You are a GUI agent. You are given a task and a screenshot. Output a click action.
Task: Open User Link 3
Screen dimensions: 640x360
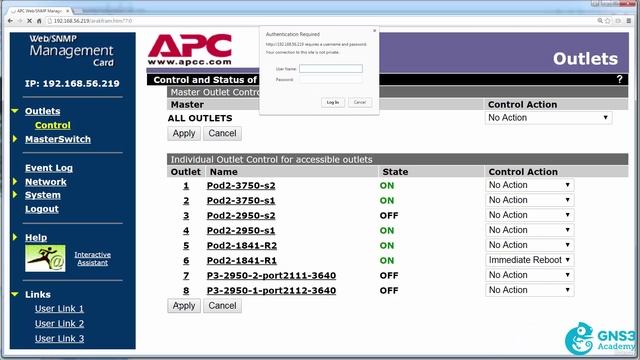60,338
